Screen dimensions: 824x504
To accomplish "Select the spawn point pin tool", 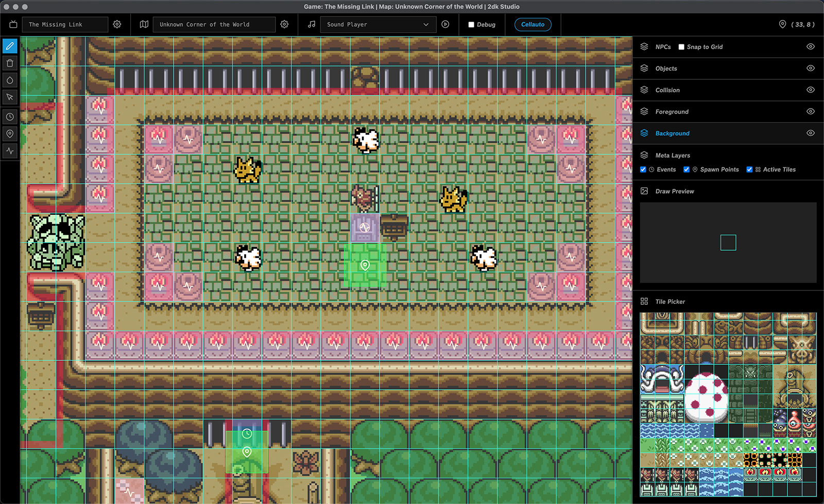I will click(x=10, y=134).
